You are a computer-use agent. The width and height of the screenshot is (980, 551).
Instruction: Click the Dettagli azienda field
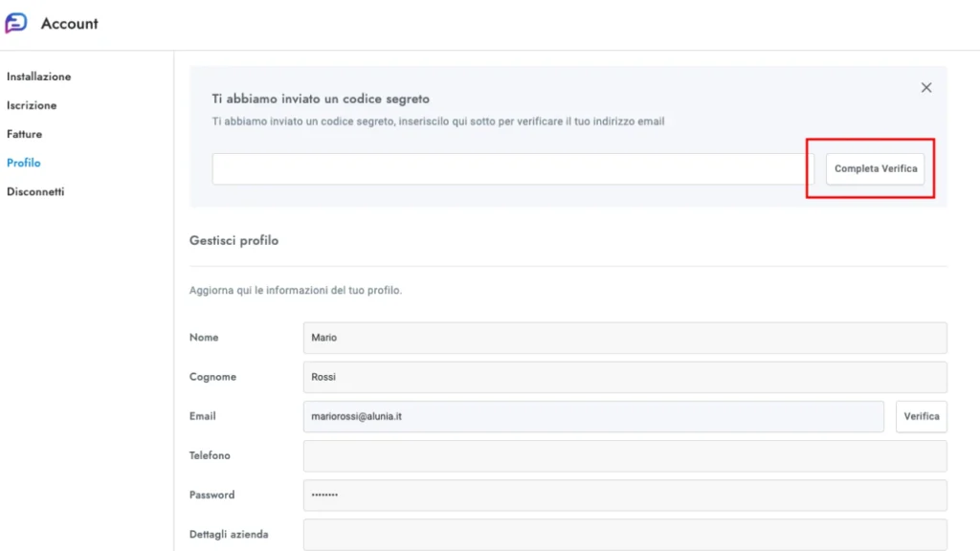624,534
